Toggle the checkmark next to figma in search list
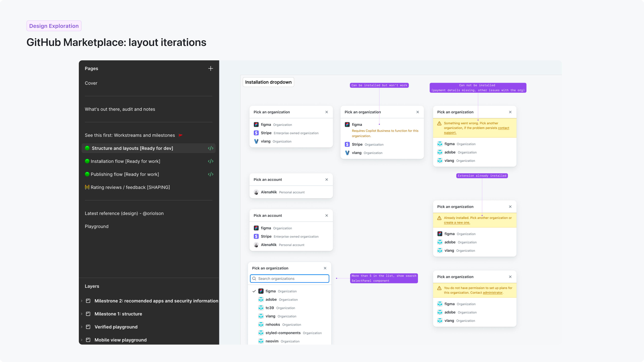 254,291
